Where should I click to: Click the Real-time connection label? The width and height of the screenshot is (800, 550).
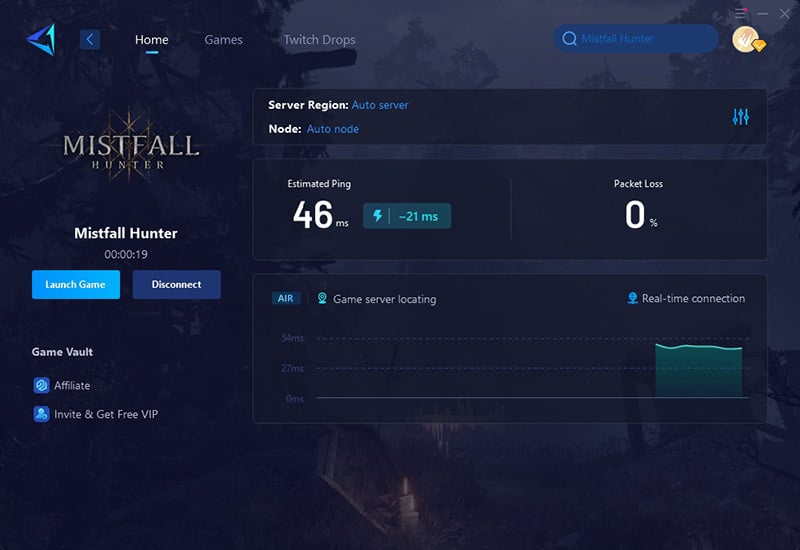pyautogui.click(x=693, y=298)
